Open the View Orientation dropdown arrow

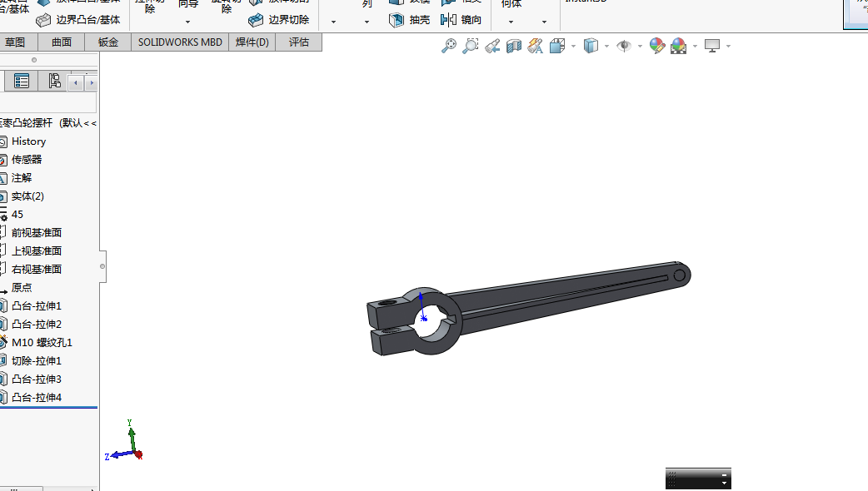coord(573,47)
